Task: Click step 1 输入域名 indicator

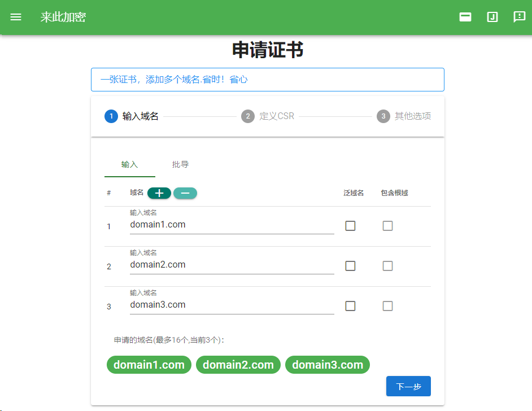Action: (x=132, y=116)
